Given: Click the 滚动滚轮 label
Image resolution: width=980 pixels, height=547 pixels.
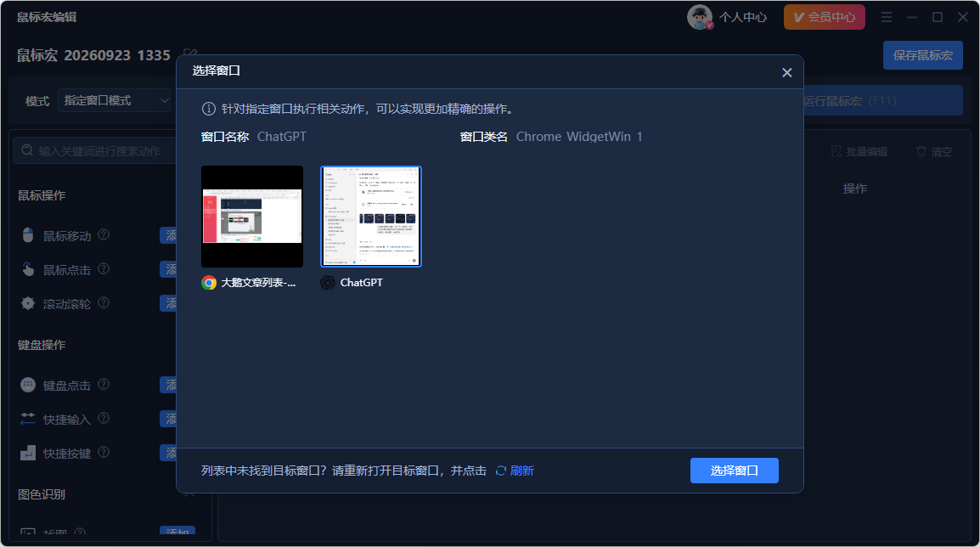Looking at the screenshot, I should click(67, 304).
